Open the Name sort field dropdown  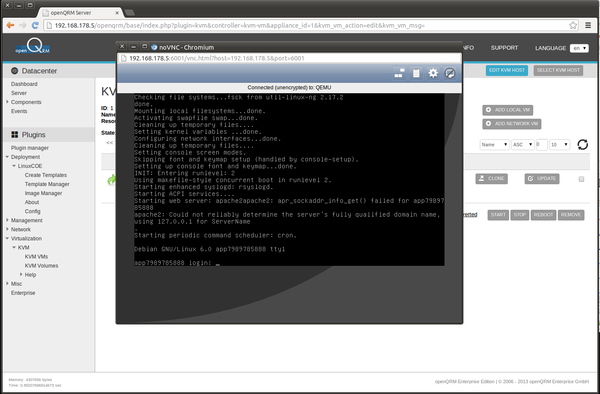[x=494, y=145]
